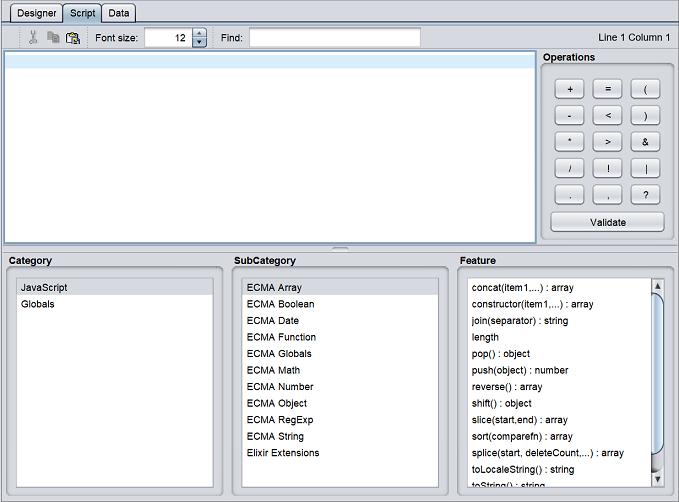The width and height of the screenshot is (679, 502).
Task: Increase font size with up arrow
Action: click(x=199, y=33)
